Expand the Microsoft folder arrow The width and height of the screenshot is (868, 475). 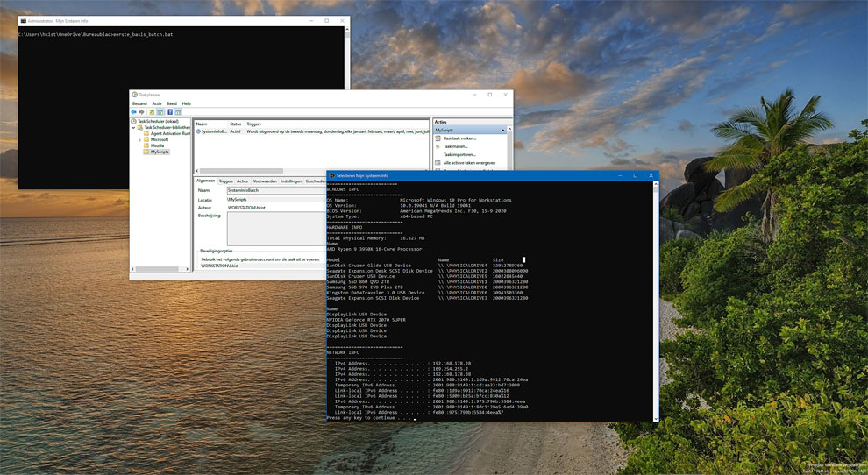click(140, 140)
